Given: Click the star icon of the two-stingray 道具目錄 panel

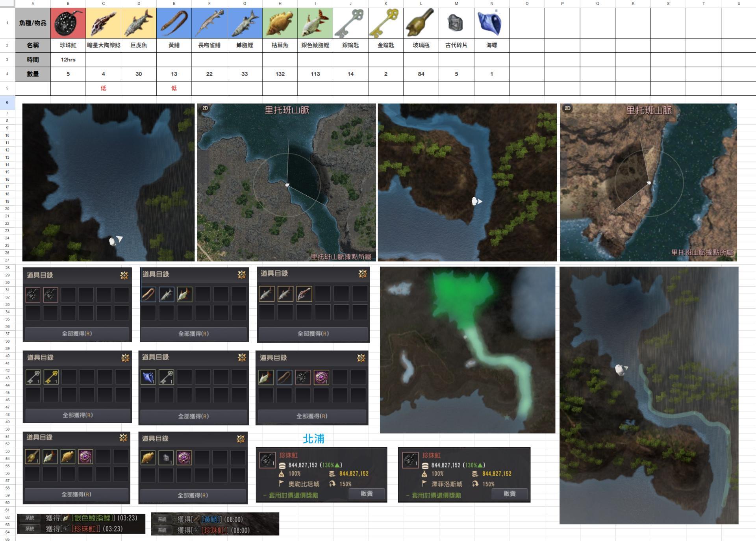Looking at the screenshot, I should click(124, 275).
